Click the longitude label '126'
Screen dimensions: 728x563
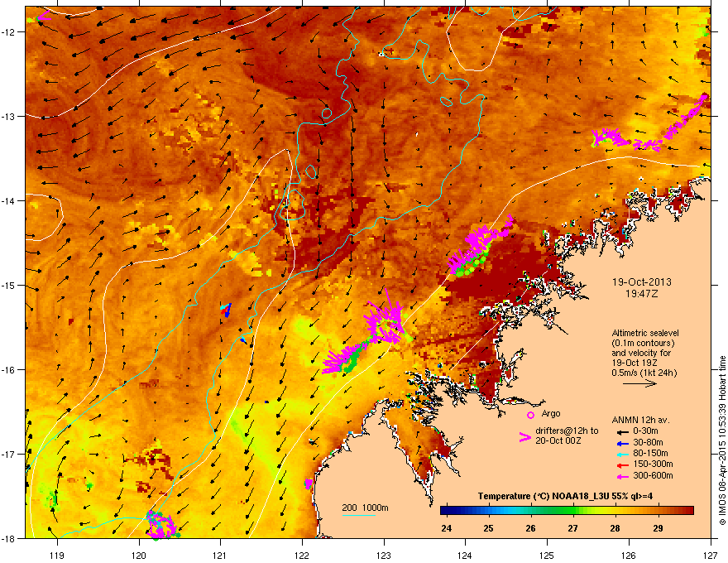click(x=629, y=555)
